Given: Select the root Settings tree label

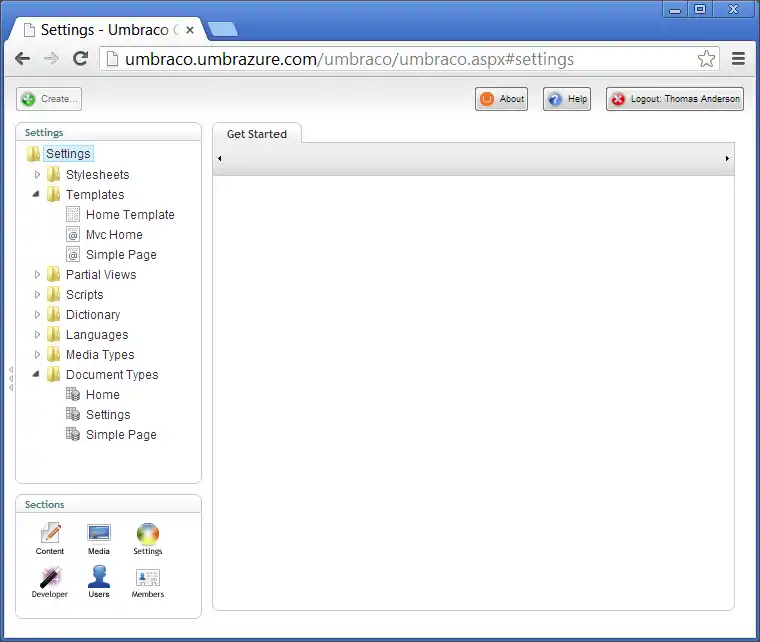Looking at the screenshot, I should [x=68, y=154].
